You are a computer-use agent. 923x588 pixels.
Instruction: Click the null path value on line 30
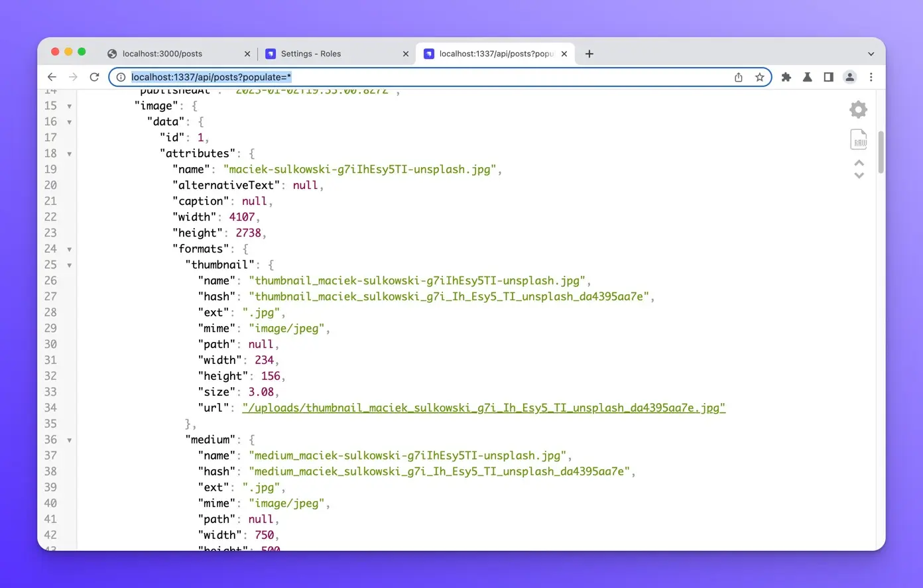(x=261, y=344)
